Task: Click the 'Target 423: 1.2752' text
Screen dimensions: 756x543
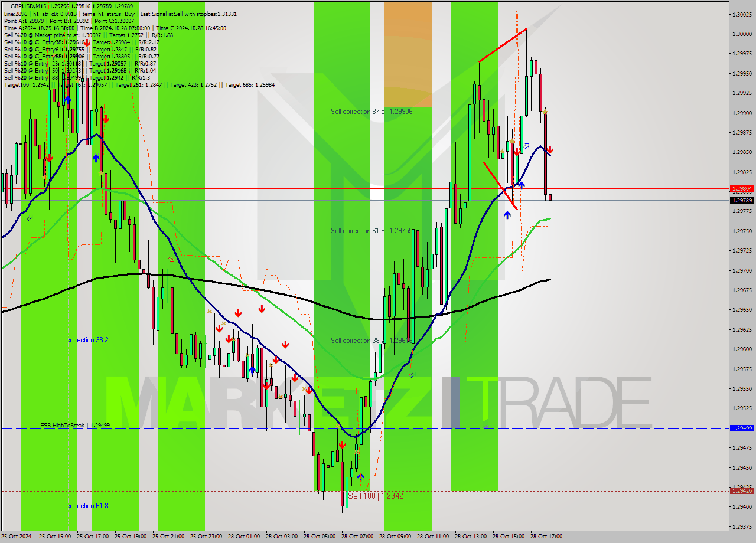Action: [x=194, y=85]
